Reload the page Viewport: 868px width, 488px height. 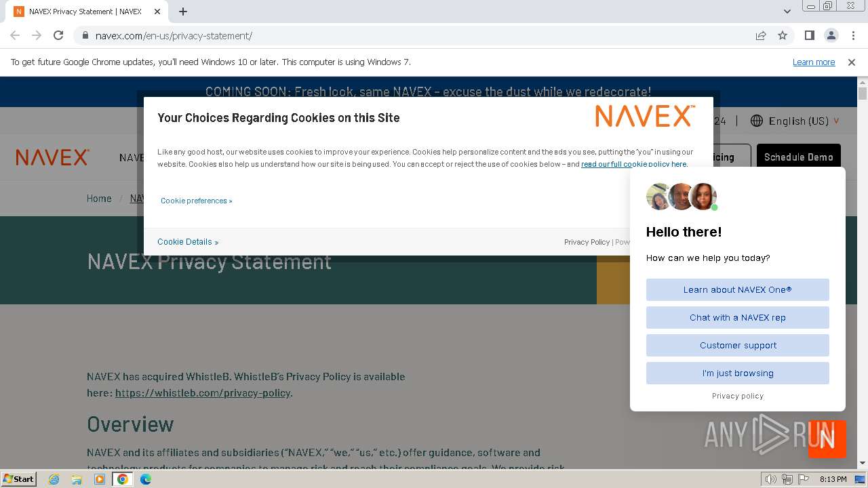(x=58, y=35)
